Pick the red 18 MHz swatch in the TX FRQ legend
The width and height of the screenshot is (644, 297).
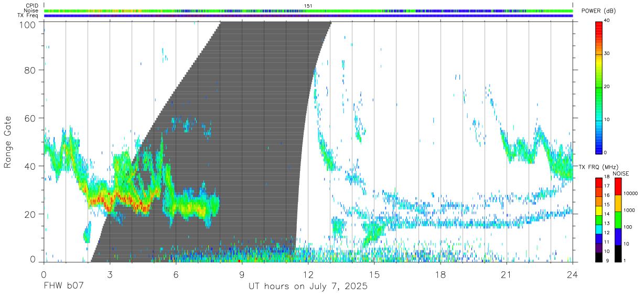click(599, 182)
